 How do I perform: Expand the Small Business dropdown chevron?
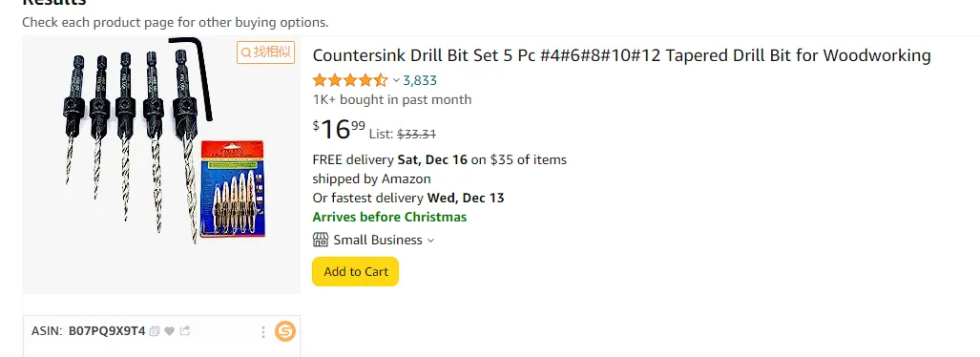pos(430,241)
